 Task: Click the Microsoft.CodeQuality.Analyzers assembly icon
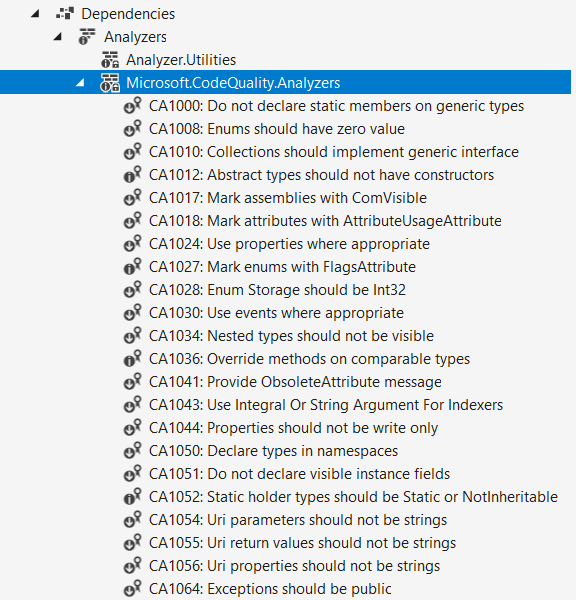[110, 83]
